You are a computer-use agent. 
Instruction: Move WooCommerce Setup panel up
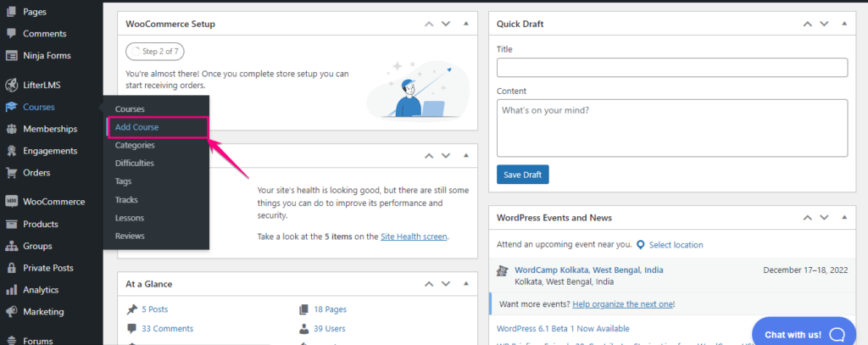pyautogui.click(x=429, y=24)
